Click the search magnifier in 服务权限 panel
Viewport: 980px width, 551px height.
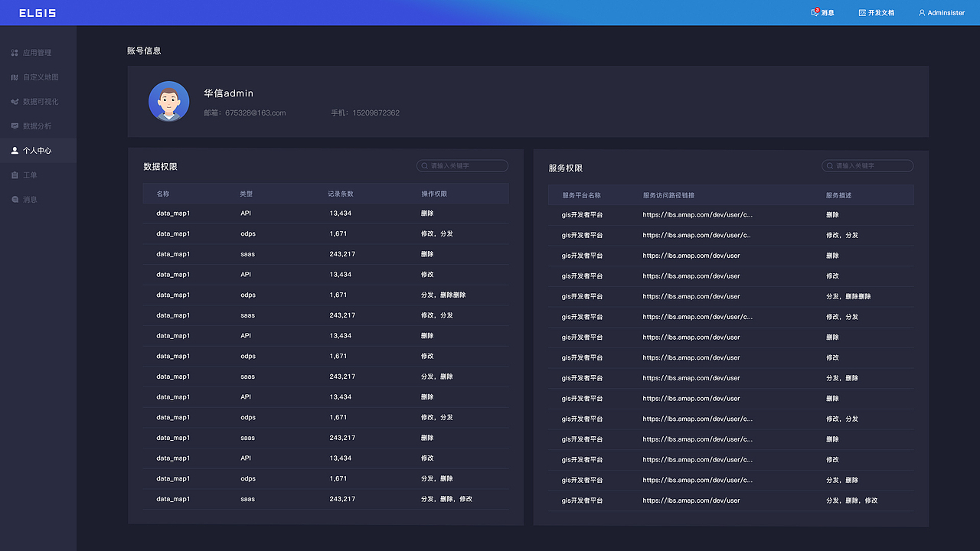pyautogui.click(x=830, y=165)
